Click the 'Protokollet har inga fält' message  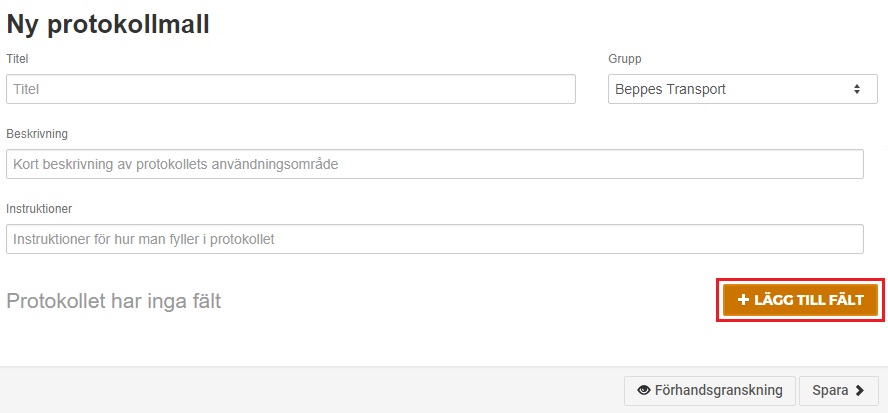[x=113, y=301]
